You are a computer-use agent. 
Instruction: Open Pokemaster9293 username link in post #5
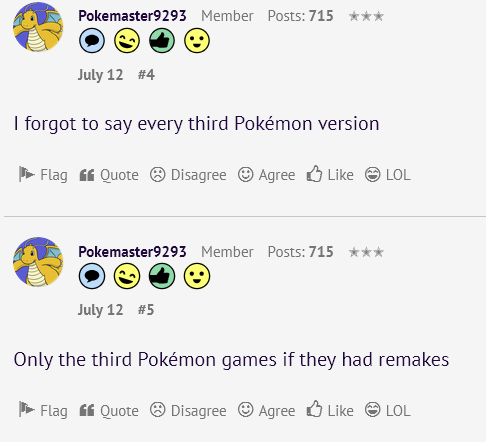132,252
